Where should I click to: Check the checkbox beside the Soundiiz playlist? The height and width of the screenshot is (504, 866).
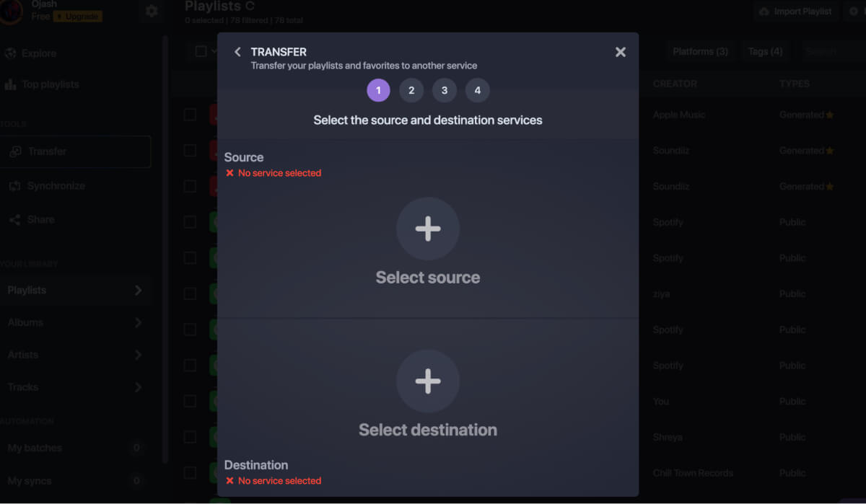coord(190,150)
